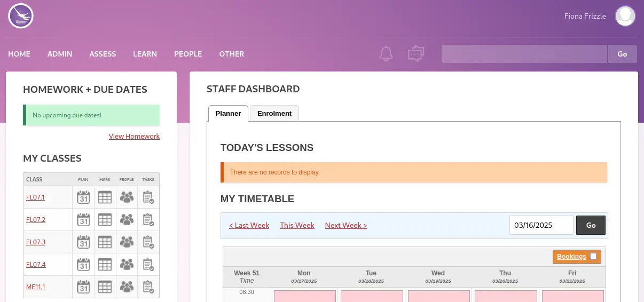This screenshot has height=302, width=644.
Task: View the people icon for ME11.1
Action: [x=127, y=287]
